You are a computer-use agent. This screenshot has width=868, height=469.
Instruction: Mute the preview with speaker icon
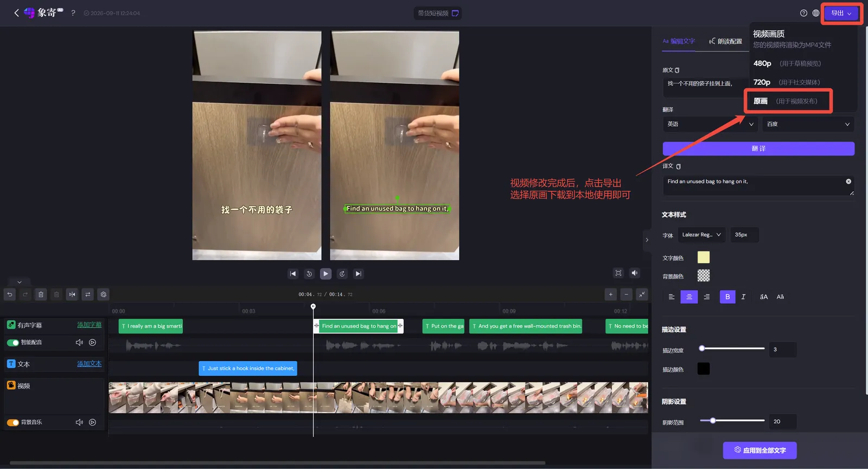pos(635,273)
